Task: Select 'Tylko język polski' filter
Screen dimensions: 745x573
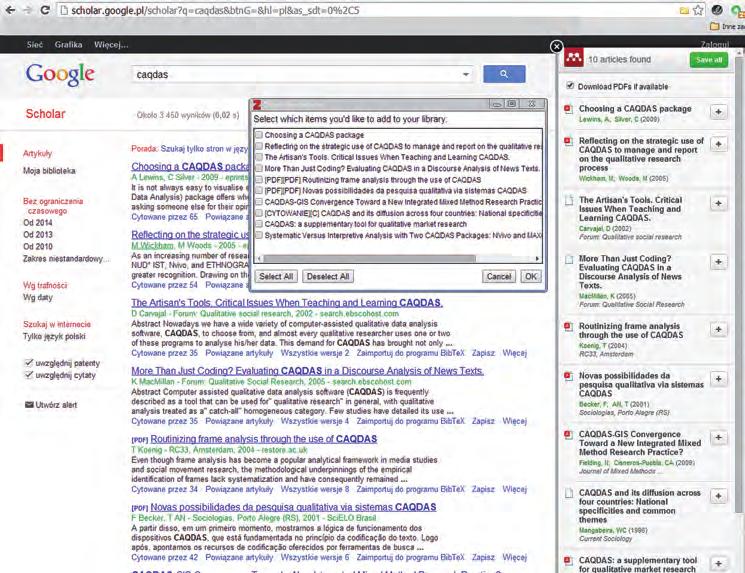Action: [54, 336]
